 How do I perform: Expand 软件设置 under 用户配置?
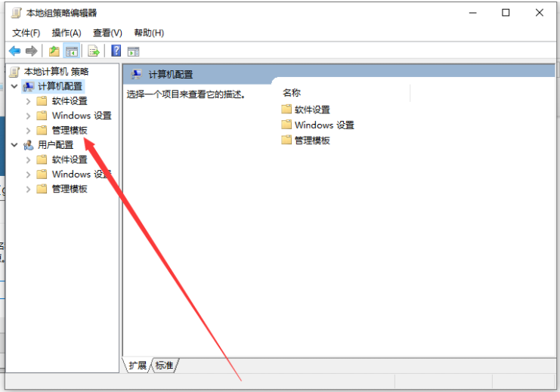(x=28, y=159)
